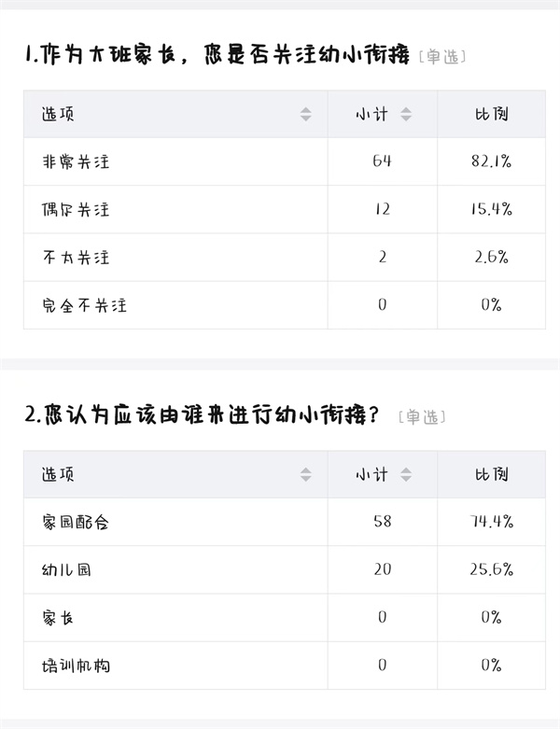Click the 25.6% percentage cell

coord(491,569)
